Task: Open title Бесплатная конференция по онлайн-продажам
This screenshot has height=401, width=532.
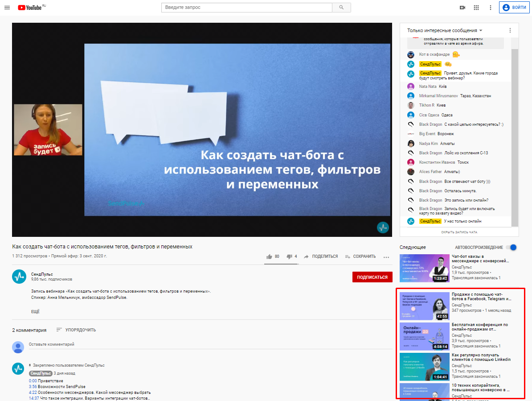Action: coord(480,327)
